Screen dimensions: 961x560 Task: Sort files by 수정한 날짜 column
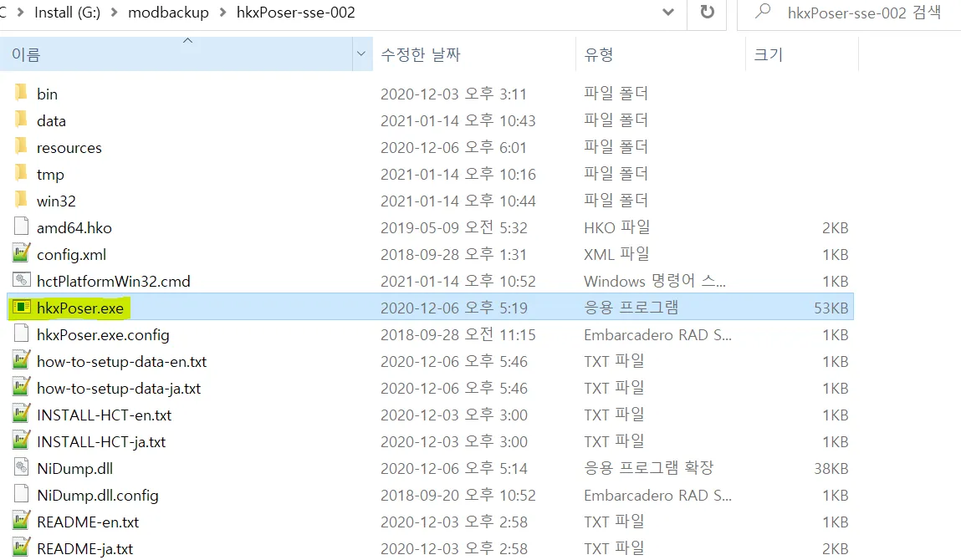[x=420, y=54]
